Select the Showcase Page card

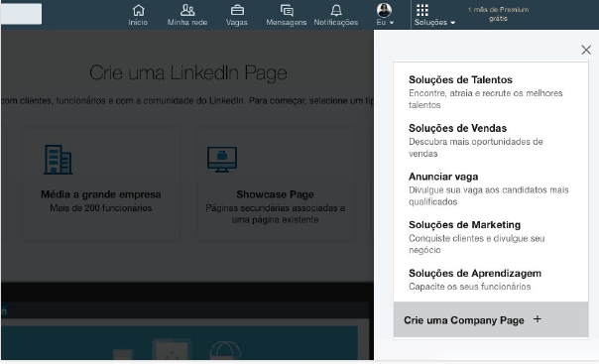click(276, 183)
